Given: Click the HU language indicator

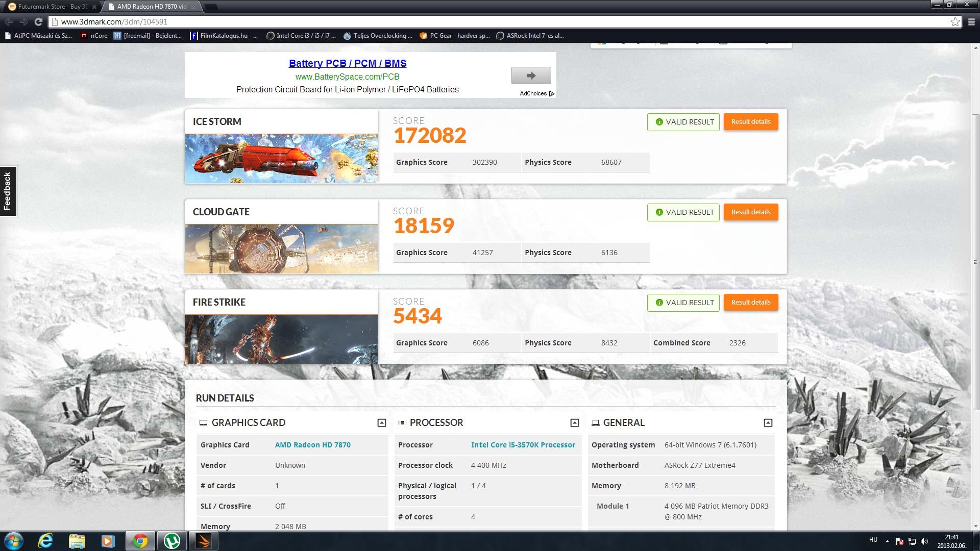Looking at the screenshot, I should point(873,540).
